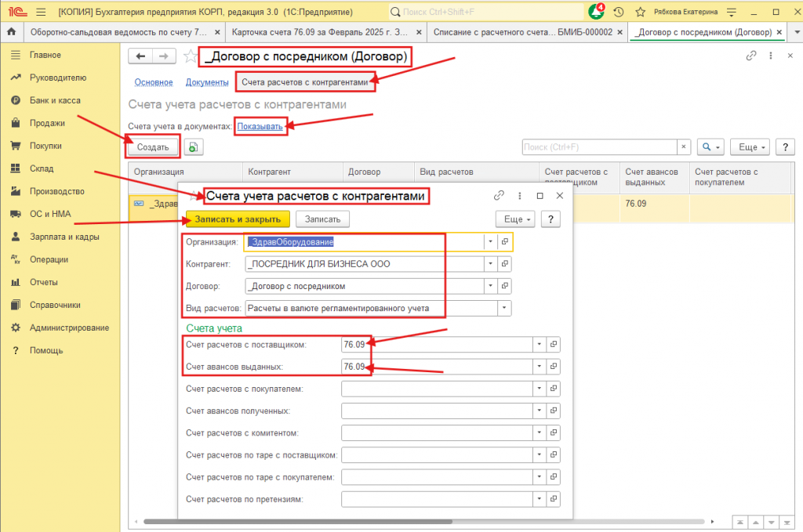Add contract form to favorites star

pyautogui.click(x=190, y=56)
